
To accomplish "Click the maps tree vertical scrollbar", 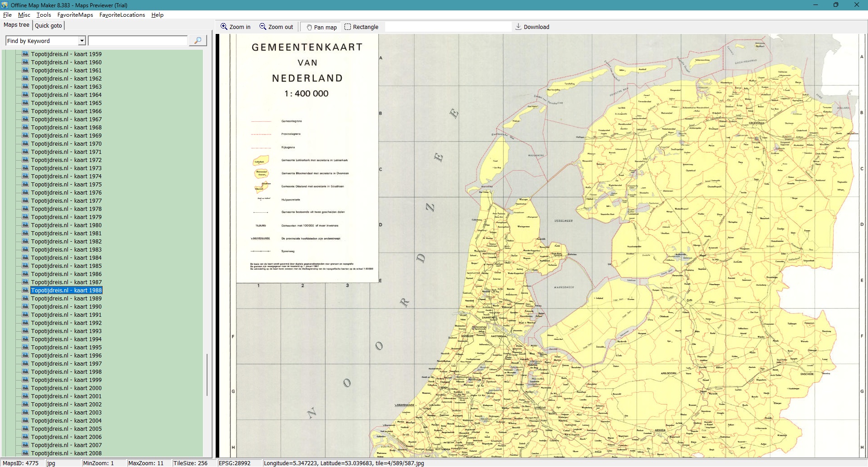I will click(x=207, y=375).
